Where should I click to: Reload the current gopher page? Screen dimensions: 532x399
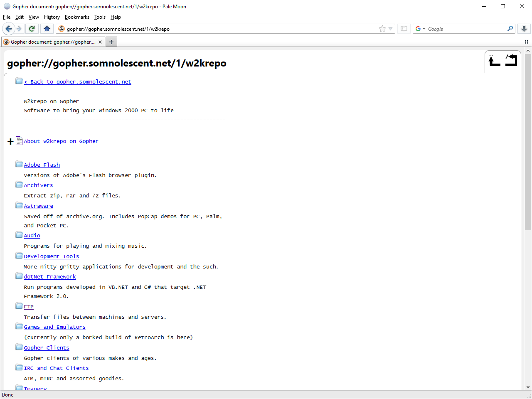point(32,29)
